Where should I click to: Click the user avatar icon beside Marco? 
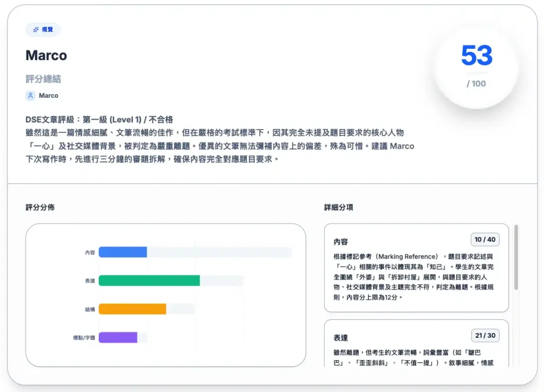(30, 96)
